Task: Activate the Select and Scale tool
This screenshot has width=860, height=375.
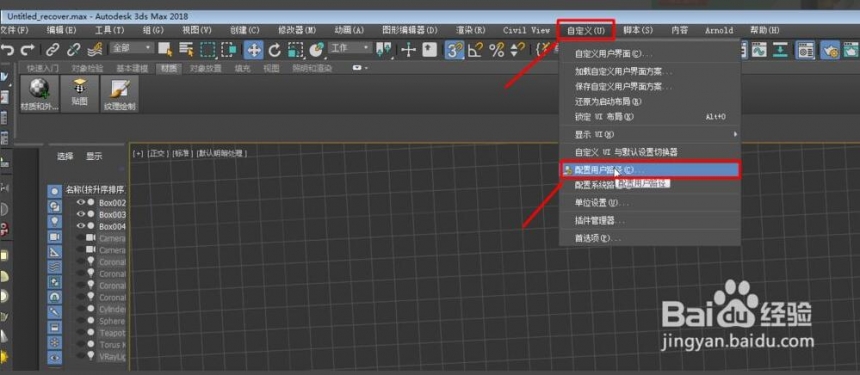Action: [296, 50]
